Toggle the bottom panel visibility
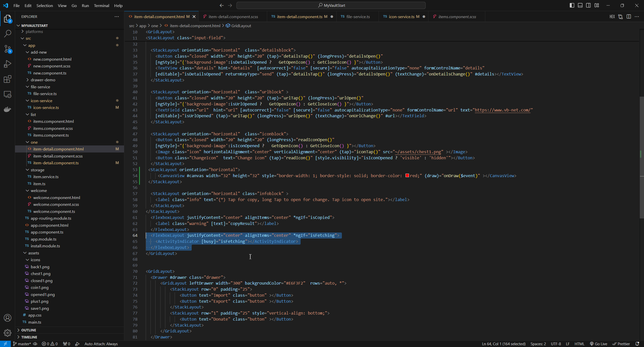This screenshot has width=644, height=347. (x=580, y=5)
